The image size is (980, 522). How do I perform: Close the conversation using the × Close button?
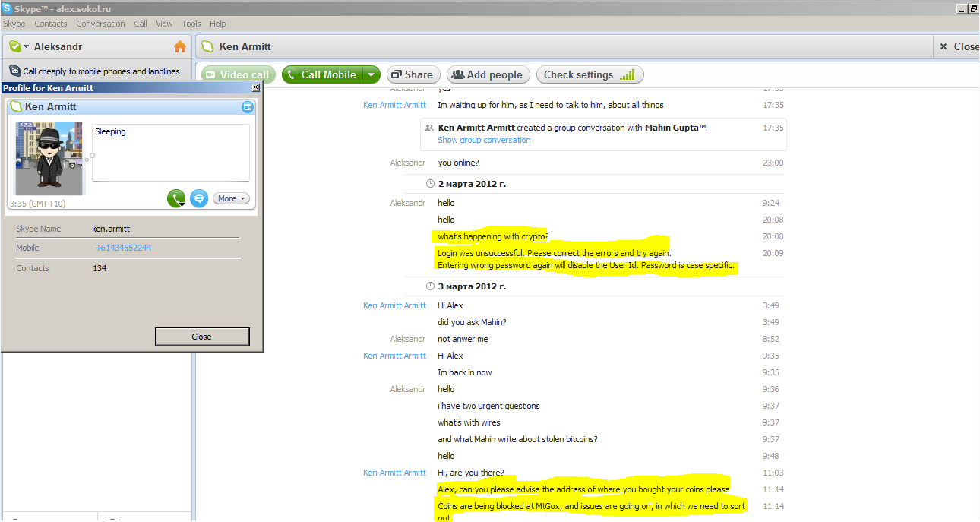pos(959,46)
